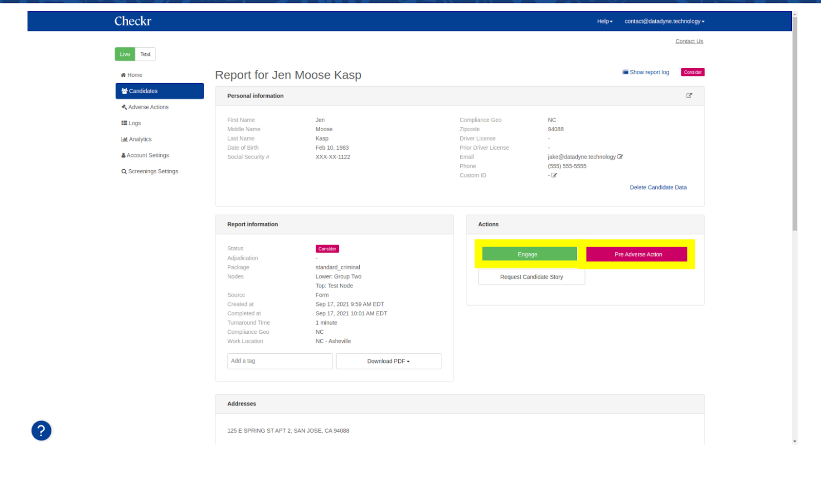
Task: Expand the Download PDF dropdown
Action: (x=388, y=361)
